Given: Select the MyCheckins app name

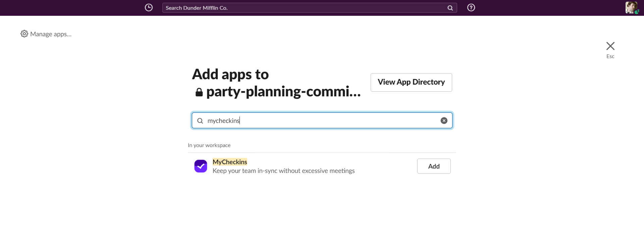Looking at the screenshot, I should click(230, 162).
